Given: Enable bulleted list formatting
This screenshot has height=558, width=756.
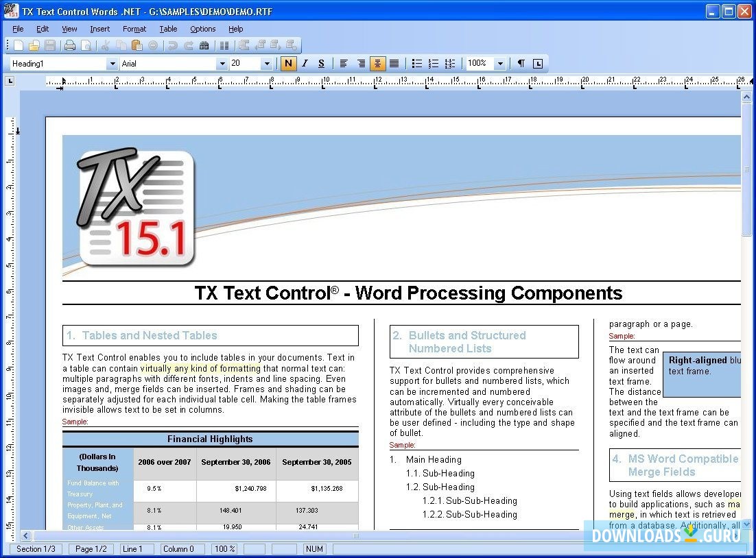Looking at the screenshot, I should coord(416,63).
